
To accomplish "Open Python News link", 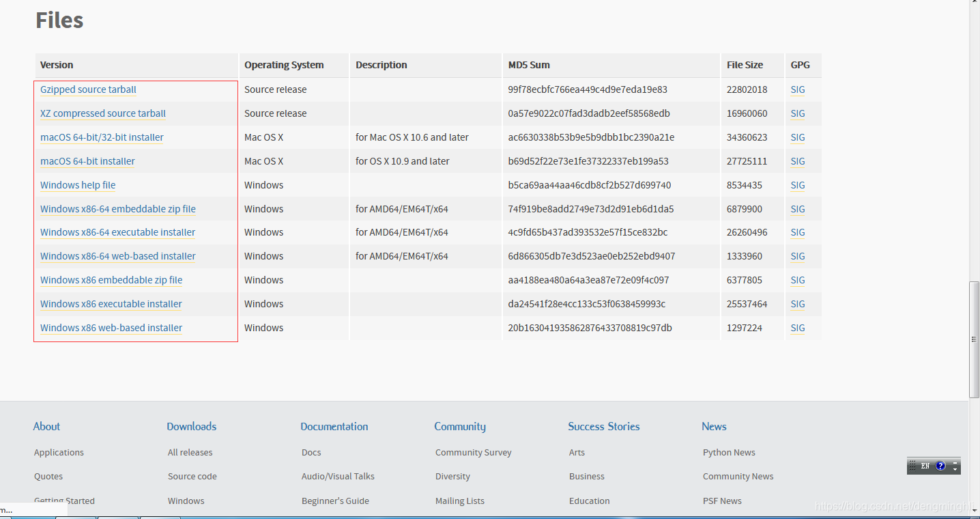I will pos(729,452).
